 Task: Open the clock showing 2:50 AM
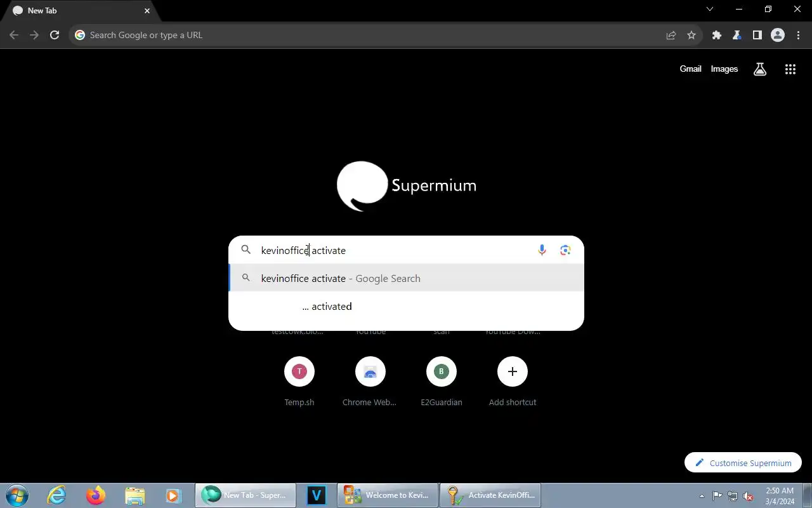point(780,496)
